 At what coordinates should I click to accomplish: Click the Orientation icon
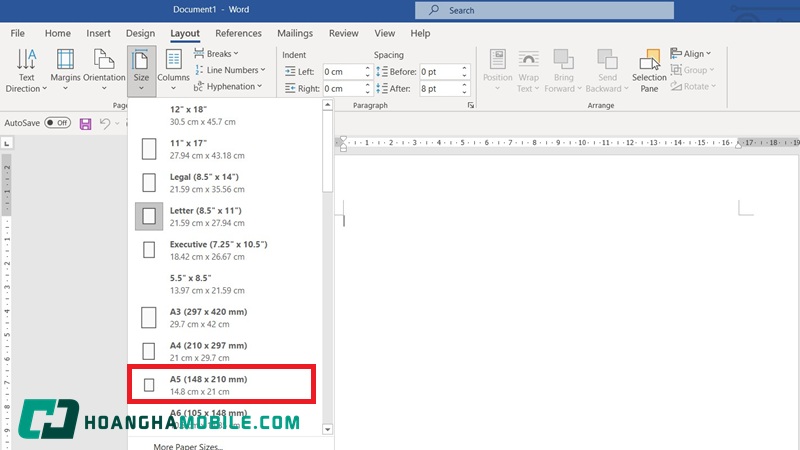[x=104, y=62]
